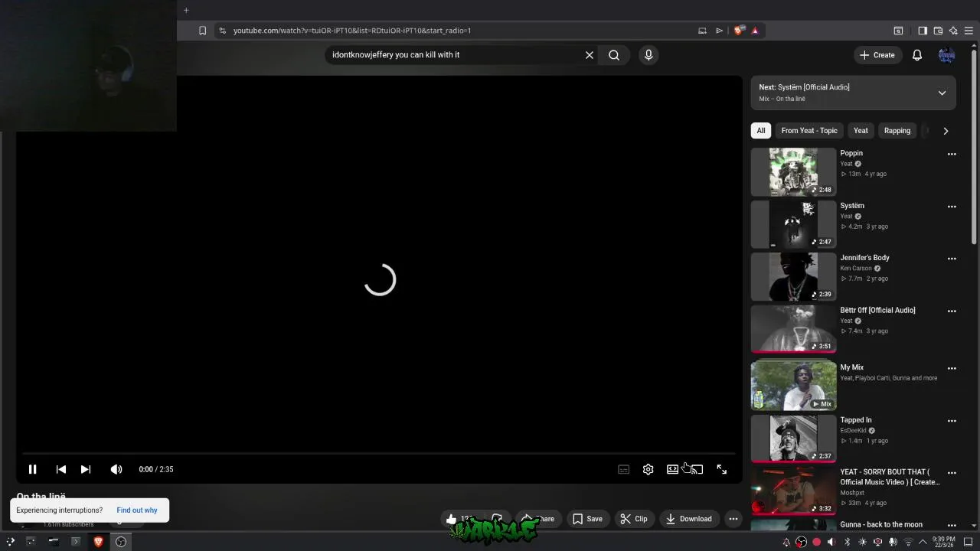Image resolution: width=980 pixels, height=551 pixels.
Task: Adjust system volume tray icon
Action: tap(831, 542)
